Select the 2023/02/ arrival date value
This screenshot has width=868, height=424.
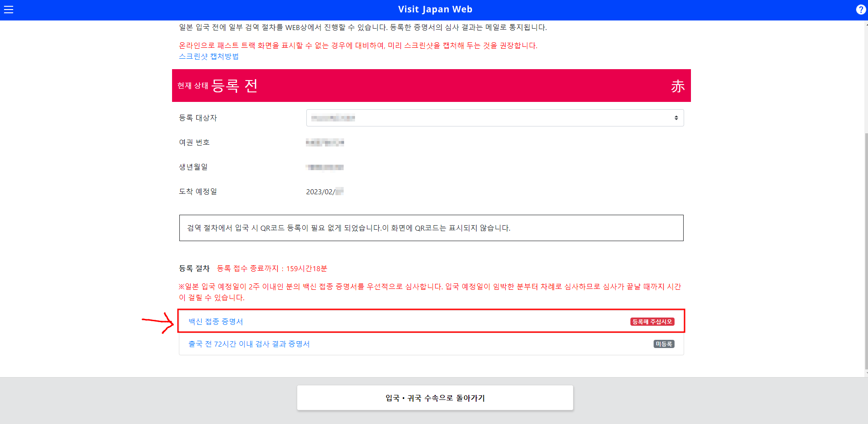pyautogui.click(x=325, y=192)
